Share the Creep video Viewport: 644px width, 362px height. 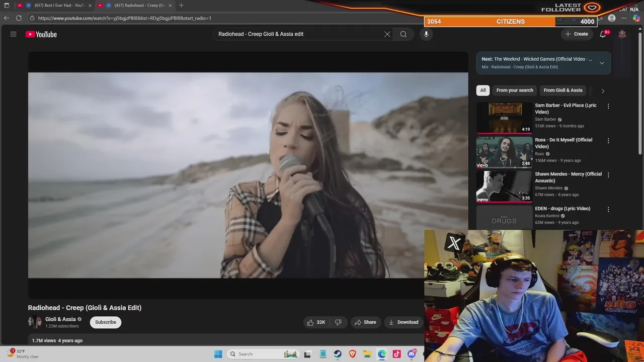[x=365, y=322]
